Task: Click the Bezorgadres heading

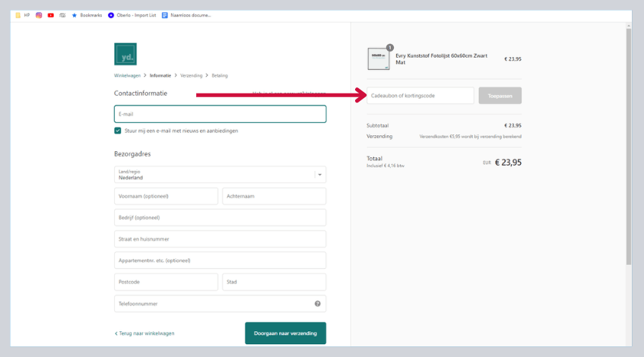Action: click(132, 154)
